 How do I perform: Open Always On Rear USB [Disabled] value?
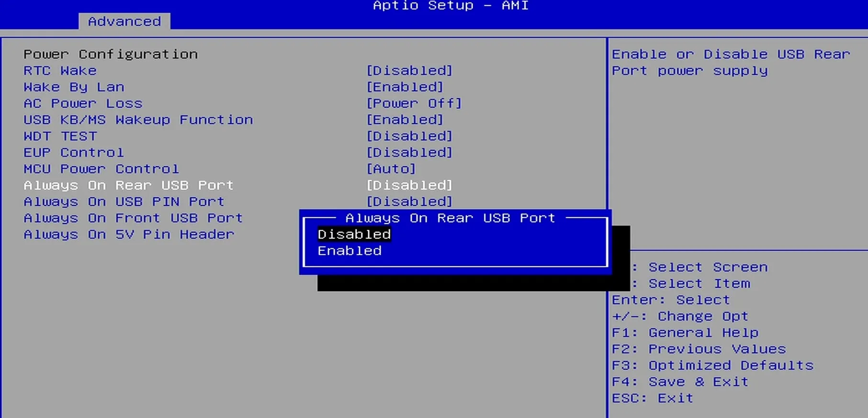409,185
